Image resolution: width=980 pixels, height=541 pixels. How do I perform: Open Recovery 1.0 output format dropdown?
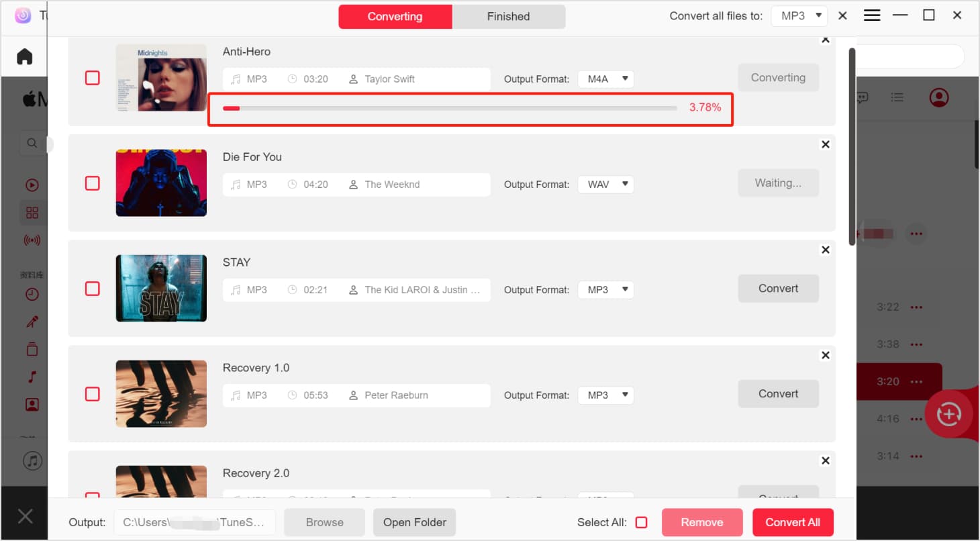pos(605,395)
